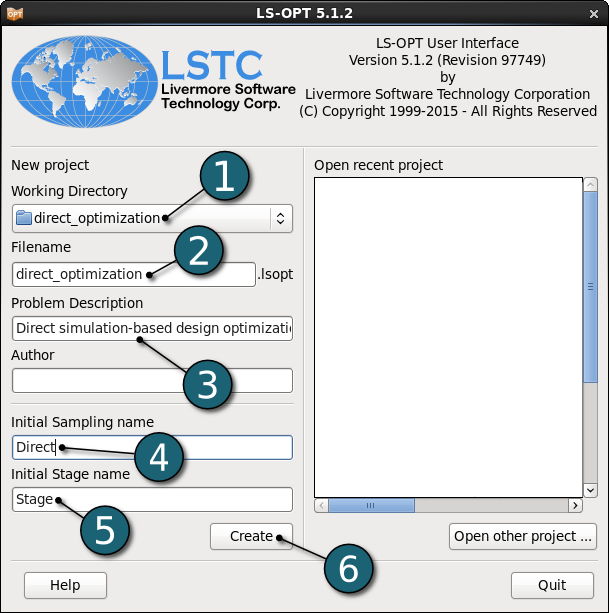
Task: Click the recent project list area
Action: click(x=448, y=337)
